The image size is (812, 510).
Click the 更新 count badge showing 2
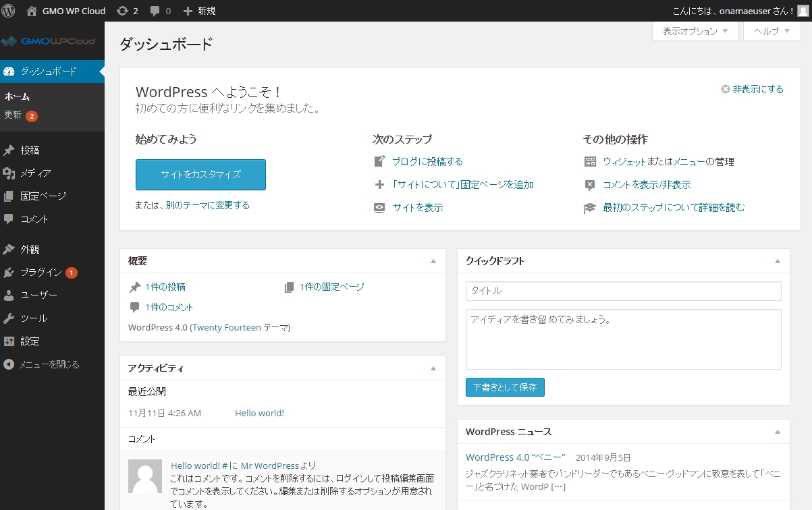(32, 116)
